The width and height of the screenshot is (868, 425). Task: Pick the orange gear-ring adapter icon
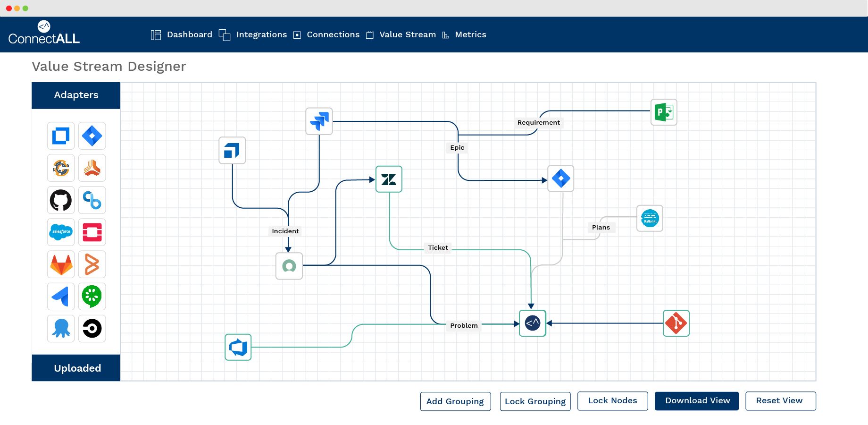61,168
